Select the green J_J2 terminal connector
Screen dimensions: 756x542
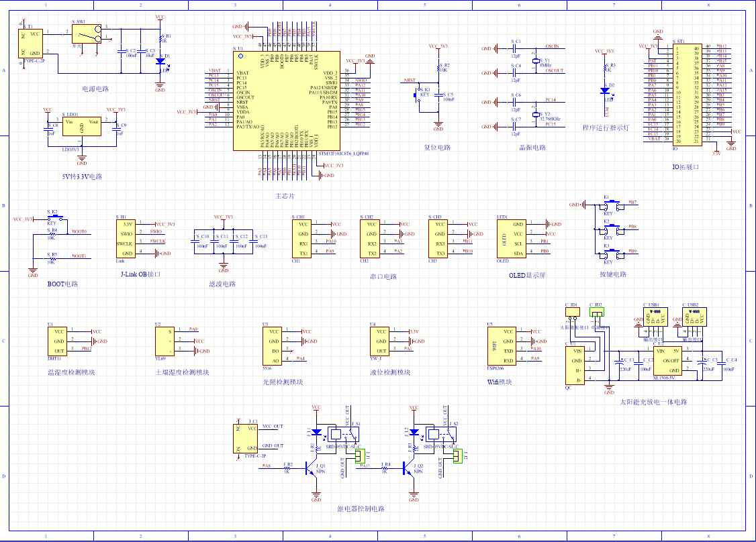[457, 456]
